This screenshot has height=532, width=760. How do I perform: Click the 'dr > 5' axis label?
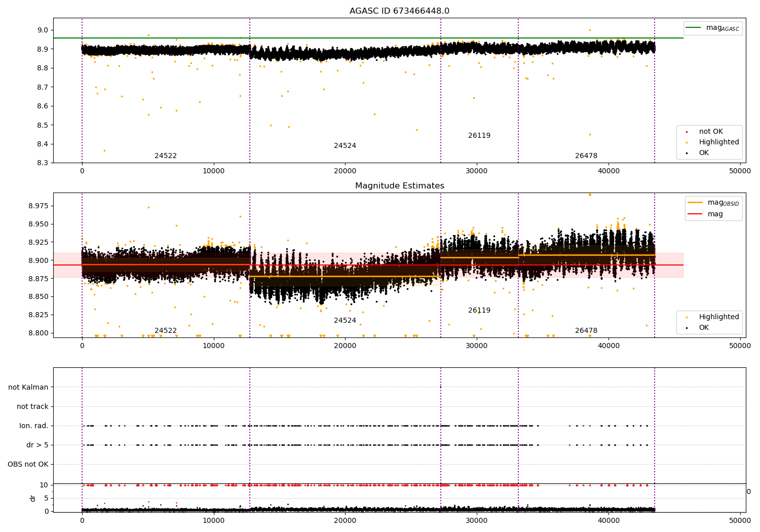37,445
